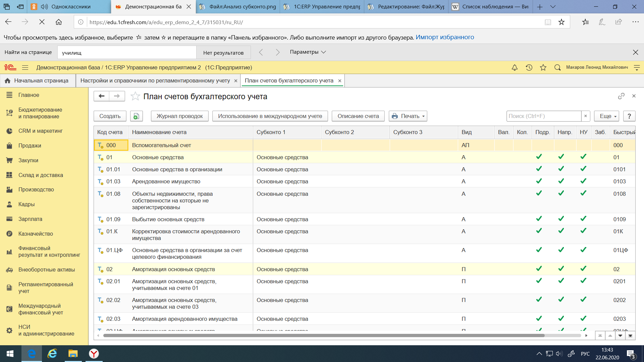Open notifications bell in 1C header
Image resolution: width=644 pixels, height=362 pixels.
[515, 68]
